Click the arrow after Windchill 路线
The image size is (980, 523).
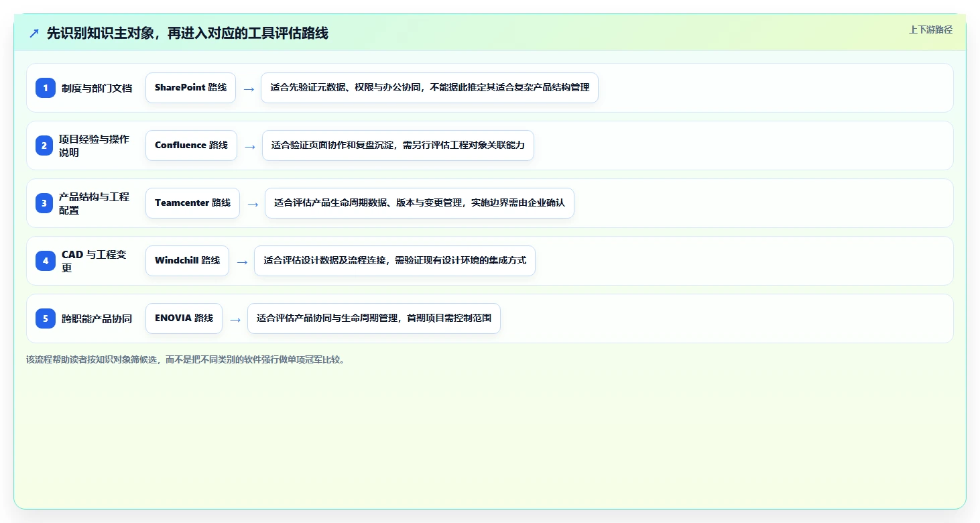point(242,261)
